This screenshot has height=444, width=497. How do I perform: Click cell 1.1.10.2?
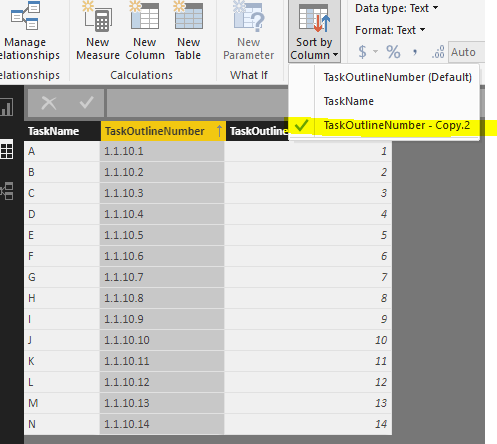tap(162, 172)
